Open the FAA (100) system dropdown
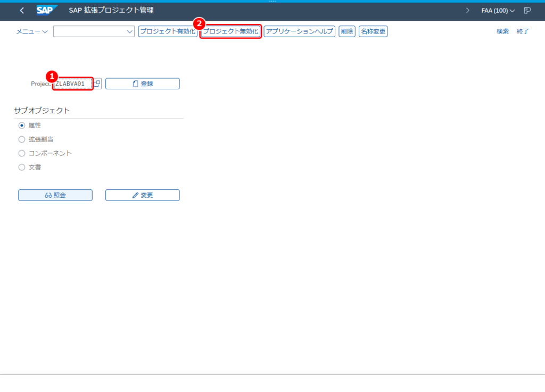This screenshot has height=392, width=545. coord(498,11)
